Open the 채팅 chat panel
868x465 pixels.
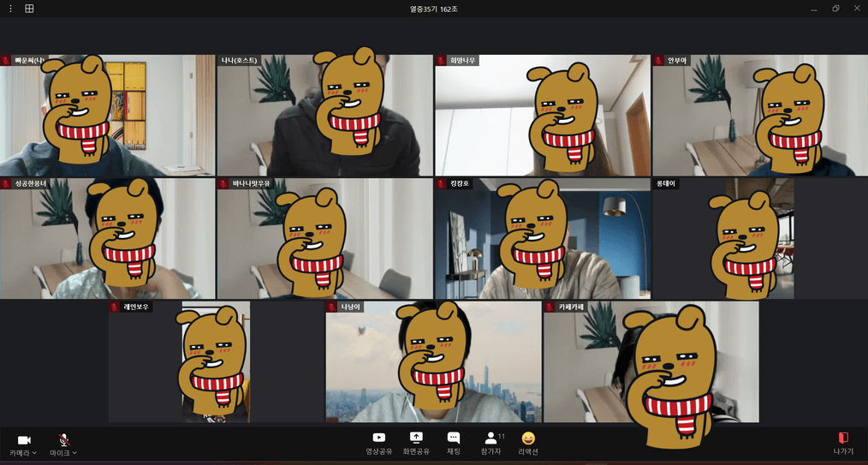tap(454, 444)
